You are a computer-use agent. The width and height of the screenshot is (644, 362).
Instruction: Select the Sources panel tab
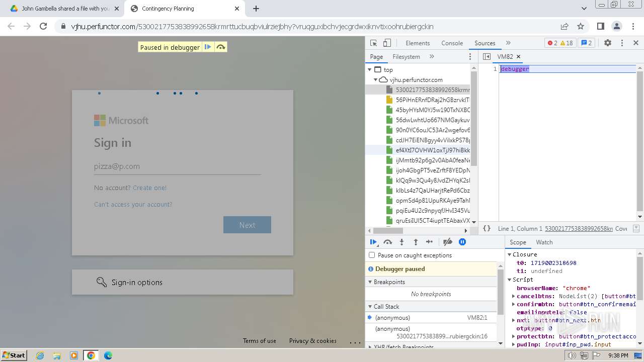click(x=485, y=43)
